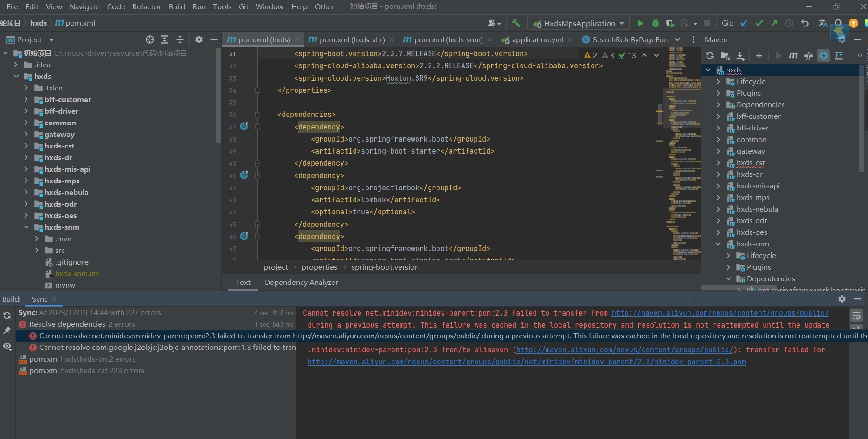Start debugging with the bug icon
868x439 pixels.
[655, 23]
